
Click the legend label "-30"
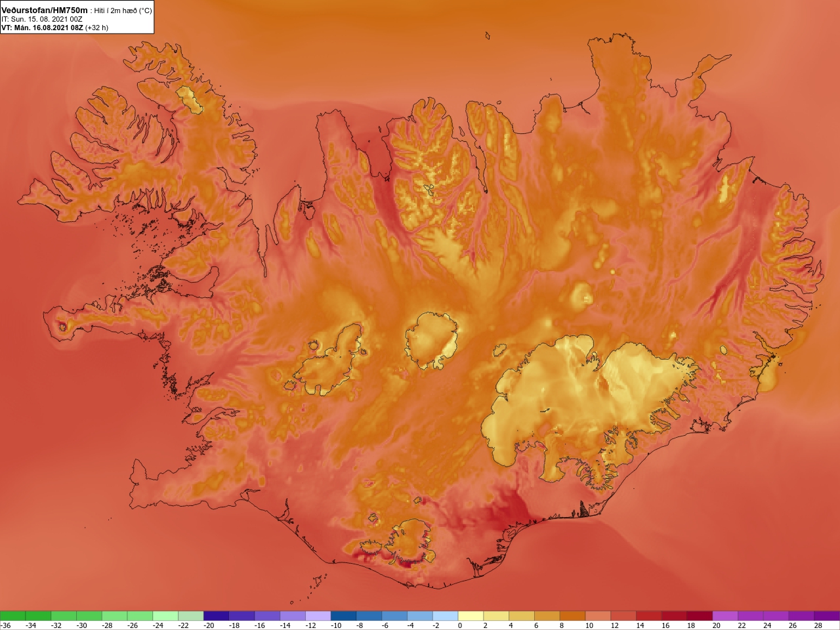[81, 625]
